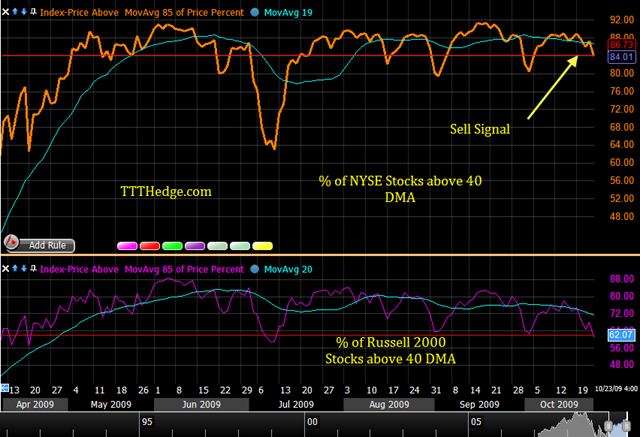The image size is (640, 437).
Task: Select the Oct 2009 month tab
Action: pyautogui.click(x=559, y=404)
